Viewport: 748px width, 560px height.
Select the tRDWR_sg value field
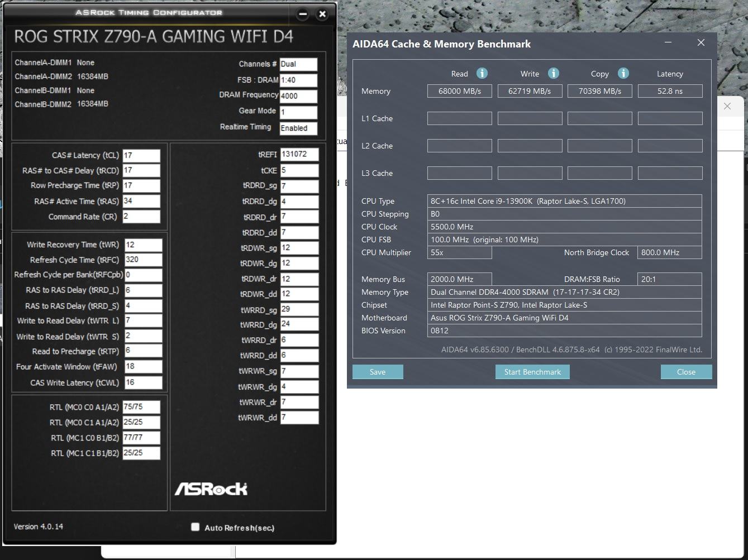coord(299,247)
